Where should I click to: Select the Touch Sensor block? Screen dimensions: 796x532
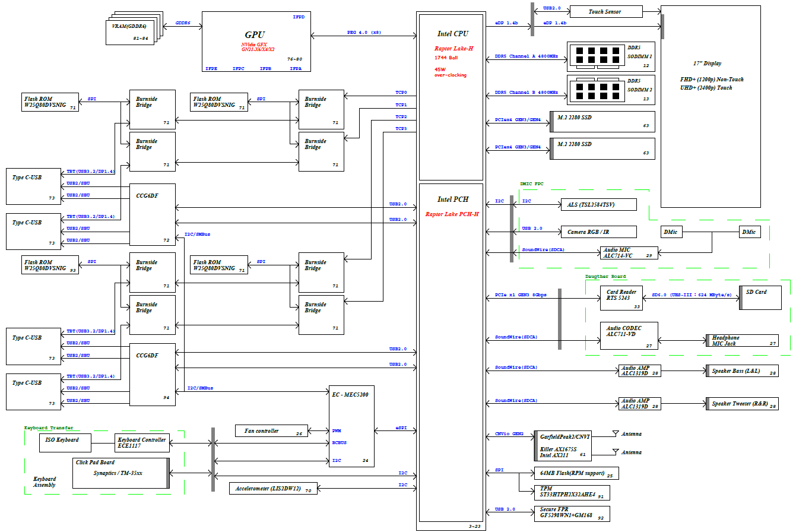(x=605, y=11)
